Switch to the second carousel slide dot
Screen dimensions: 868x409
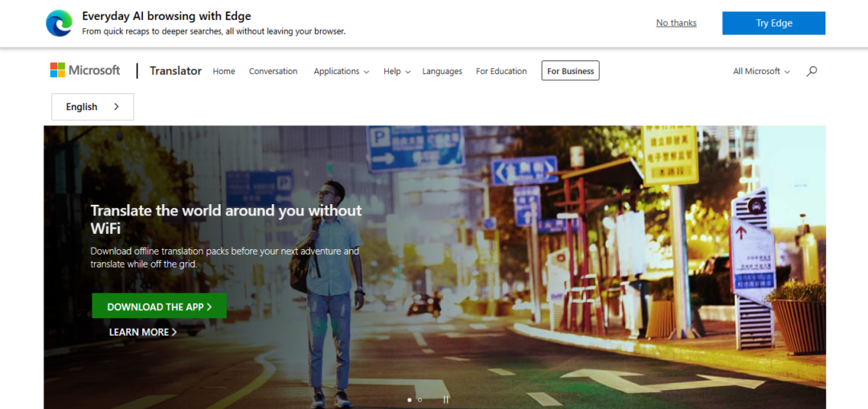pos(420,399)
